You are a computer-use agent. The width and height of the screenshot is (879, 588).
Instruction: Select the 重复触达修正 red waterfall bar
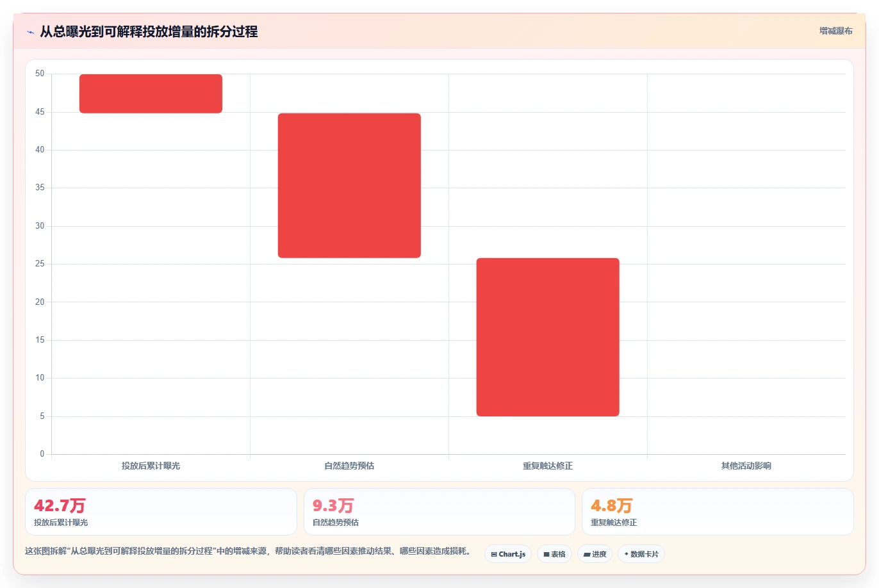pos(548,337)
